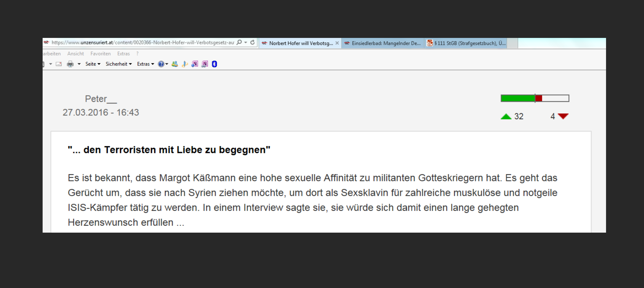
Task: Open the Extras command bar dropdown
Action: coord(146,64)
